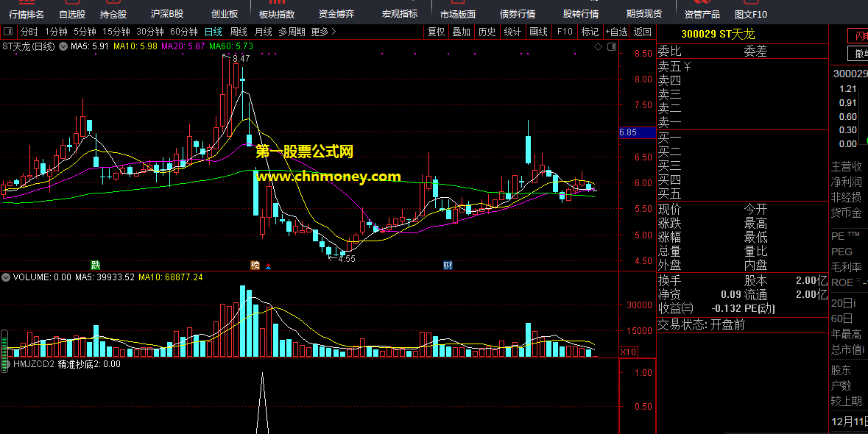Click the red-blue double-arrow marker beside 榜
This screenshot has height=434, width=868.
(x=269, y=266)
